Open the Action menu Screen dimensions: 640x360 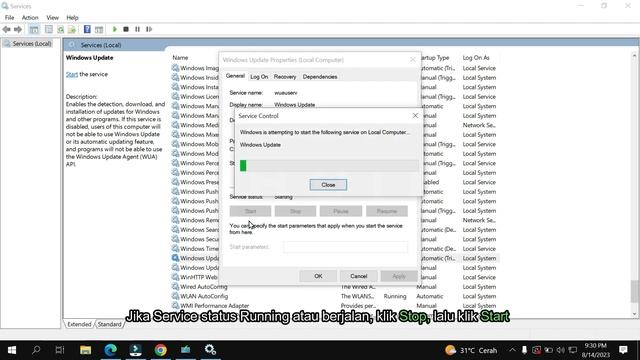pos(30,18)
